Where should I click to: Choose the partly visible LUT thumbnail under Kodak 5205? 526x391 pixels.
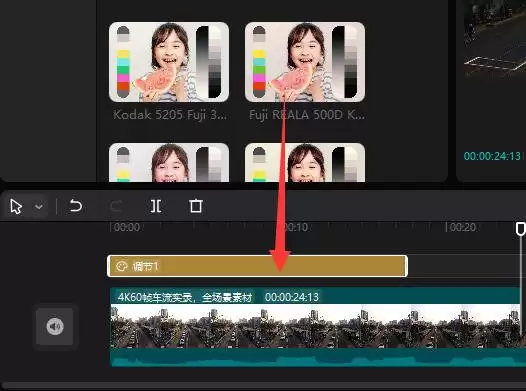coord(169,163)
